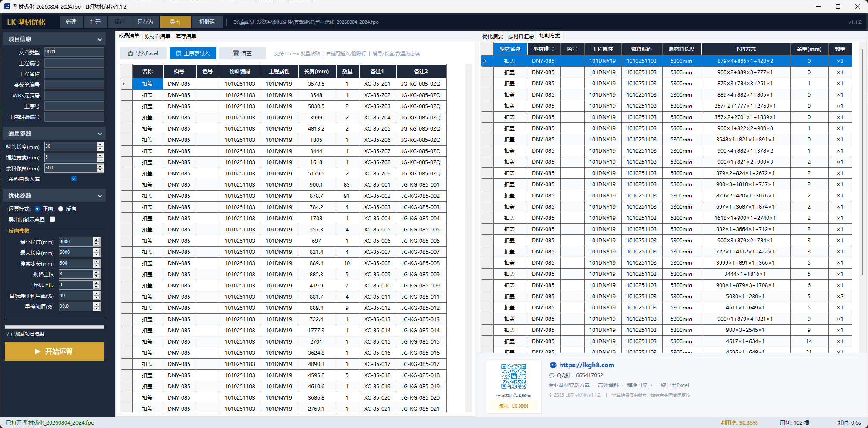
Task: Increase 混排上限 with the up spinner arrow
Action: tap(97, 283)
